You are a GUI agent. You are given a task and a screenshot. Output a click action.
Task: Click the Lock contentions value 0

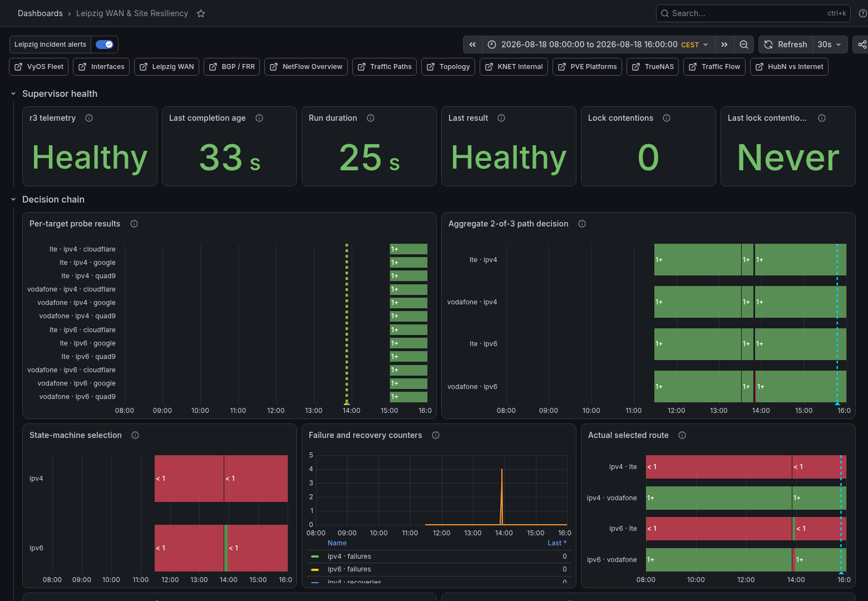point(648,157)
